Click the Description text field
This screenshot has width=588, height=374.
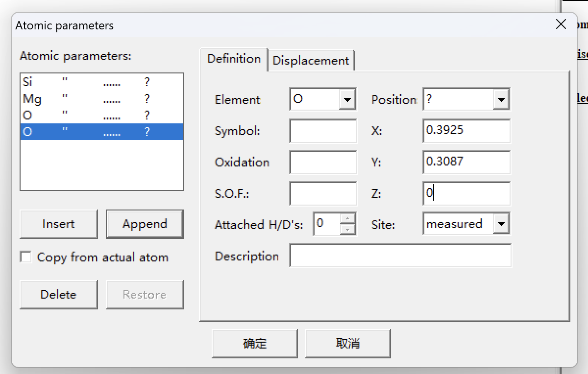(x=400, y=256)
